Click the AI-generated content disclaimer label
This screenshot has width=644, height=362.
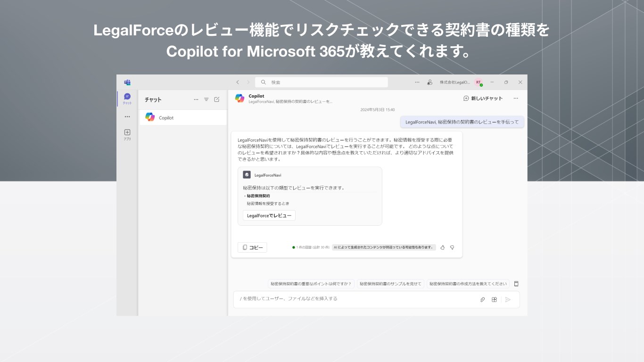pos(384,247)
